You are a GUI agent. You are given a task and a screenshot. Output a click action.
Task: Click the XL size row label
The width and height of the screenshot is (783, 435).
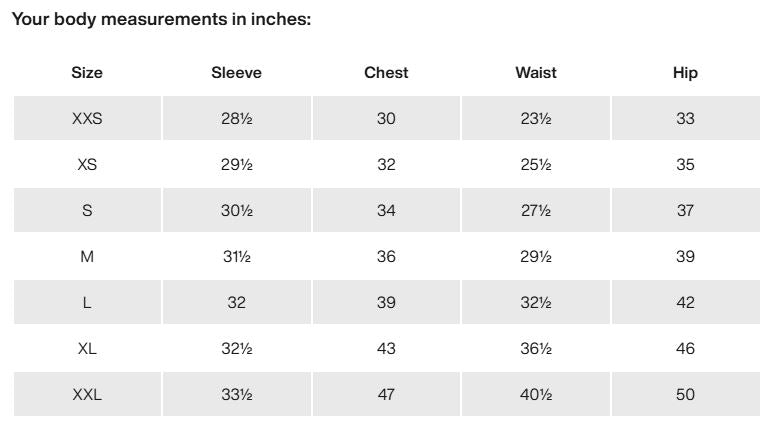(87, 349)
